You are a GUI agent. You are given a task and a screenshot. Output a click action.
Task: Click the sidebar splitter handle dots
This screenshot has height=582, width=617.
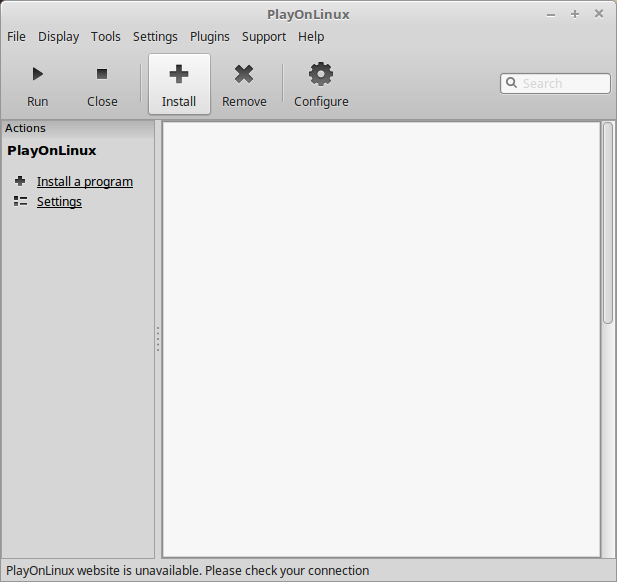click(x=158, y=339)
